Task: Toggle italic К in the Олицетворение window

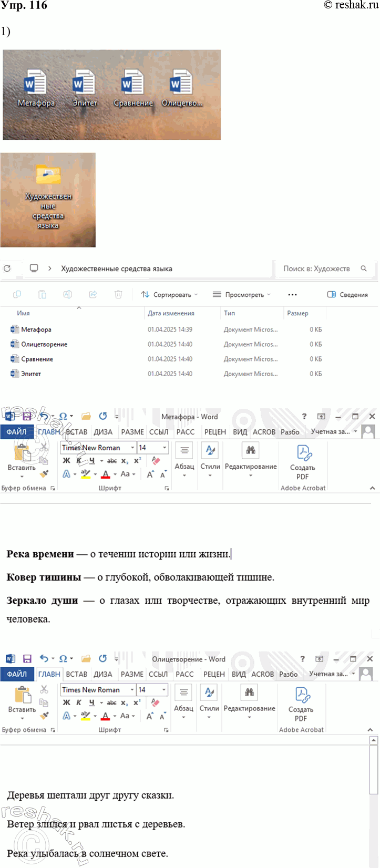Action: (79, 702)
